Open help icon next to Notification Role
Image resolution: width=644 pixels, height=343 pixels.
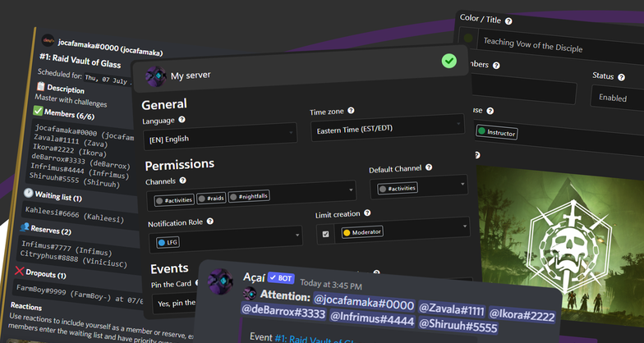coord(210,222)
